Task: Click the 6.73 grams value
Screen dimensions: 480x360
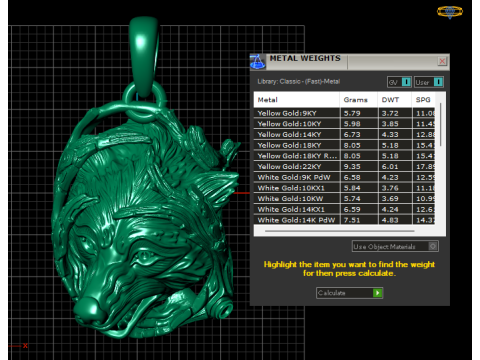Action: (x=352, y=135)
